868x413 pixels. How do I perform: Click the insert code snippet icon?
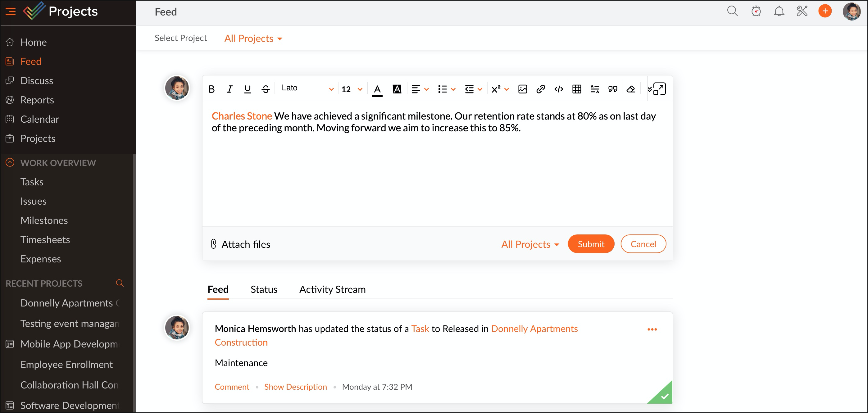click(x=558, y=89)
